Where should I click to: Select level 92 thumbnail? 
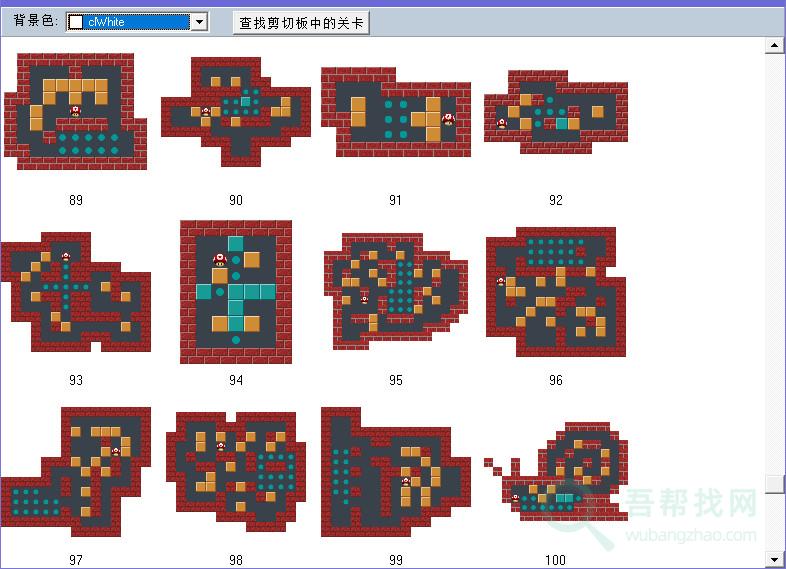point(555,112)
